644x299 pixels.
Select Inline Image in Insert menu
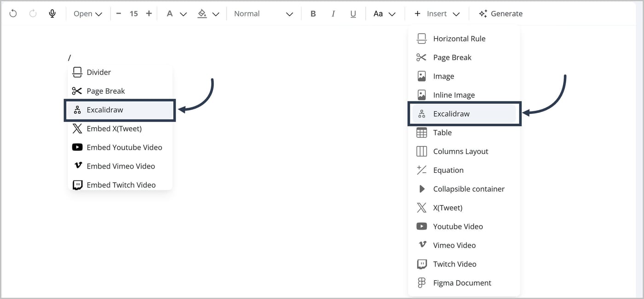click(x=464, y=95)
